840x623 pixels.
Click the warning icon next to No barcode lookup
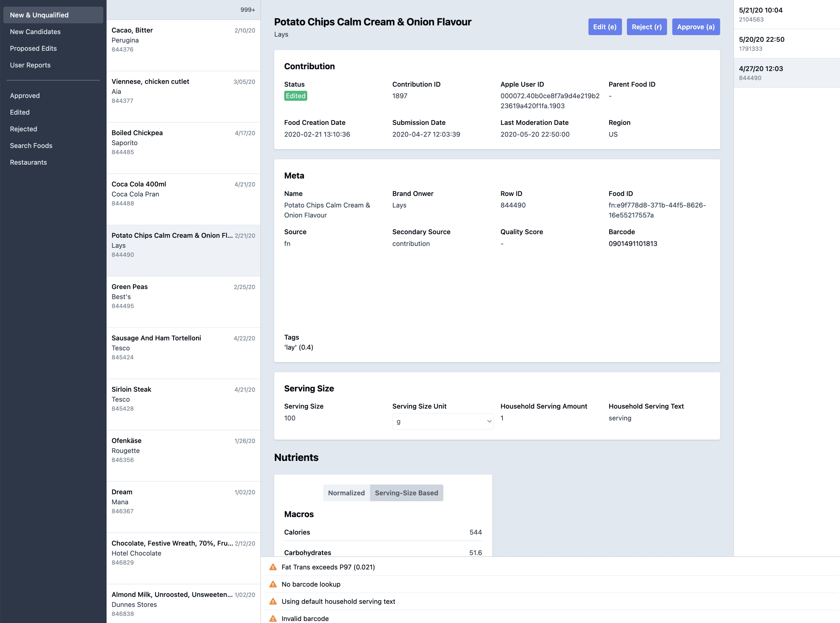[273, 584]
